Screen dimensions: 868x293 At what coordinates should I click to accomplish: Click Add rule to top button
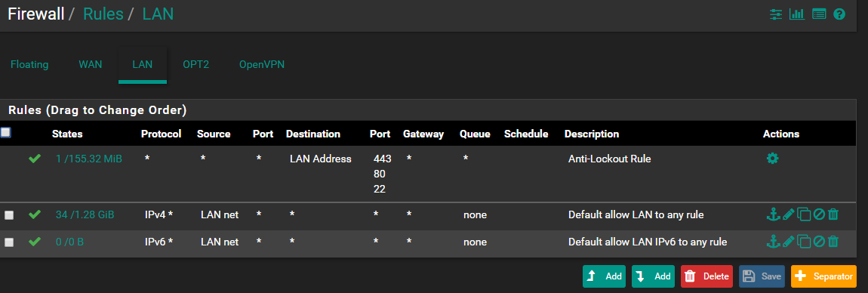604,276
